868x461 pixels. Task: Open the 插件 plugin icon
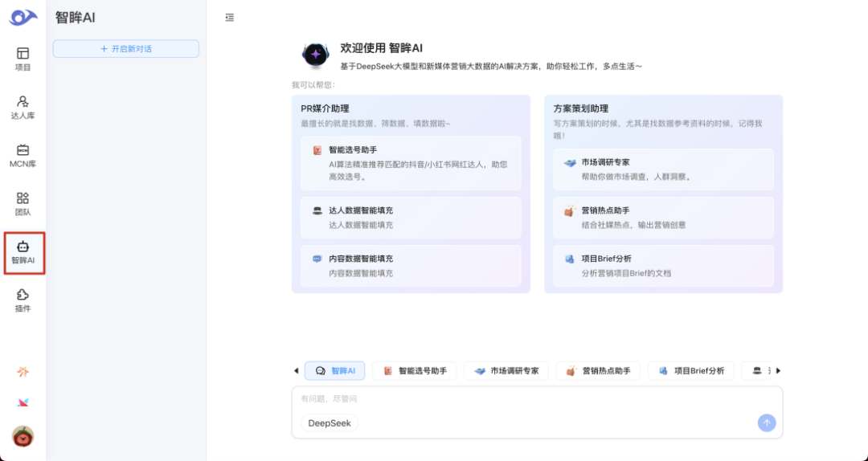click(23, 300)
